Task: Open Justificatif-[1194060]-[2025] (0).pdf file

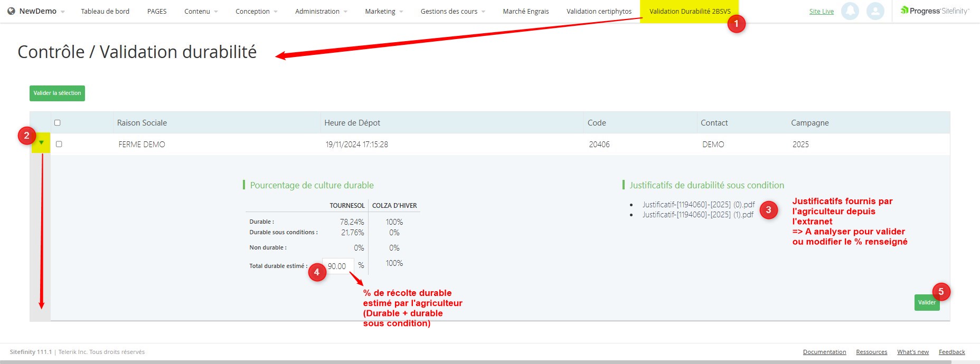Action: pyautogui.click(x=698, y=205)
